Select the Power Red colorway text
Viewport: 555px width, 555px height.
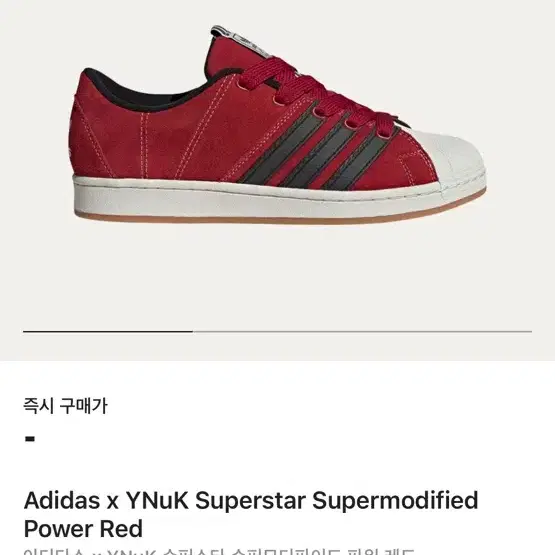click(83, 529)
